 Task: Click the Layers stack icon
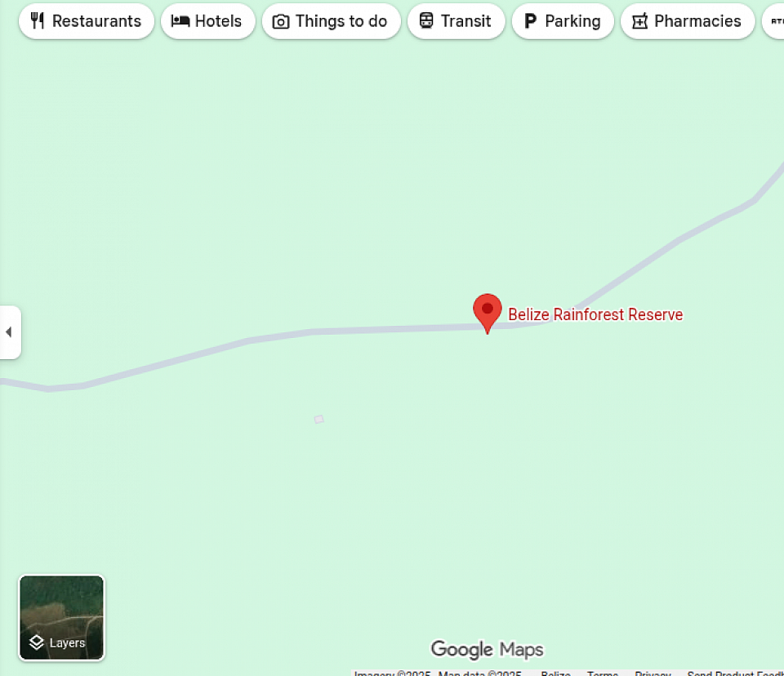click(x=37, y=642)
